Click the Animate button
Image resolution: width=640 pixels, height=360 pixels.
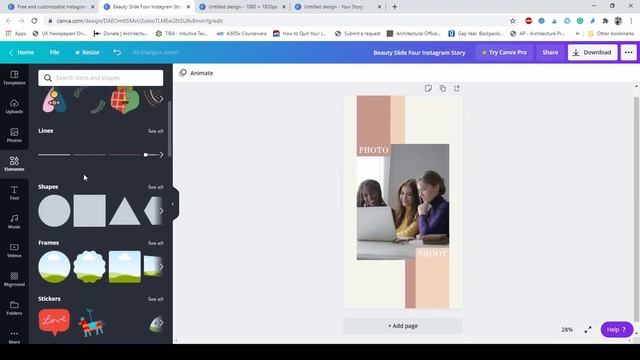(196, 73)
